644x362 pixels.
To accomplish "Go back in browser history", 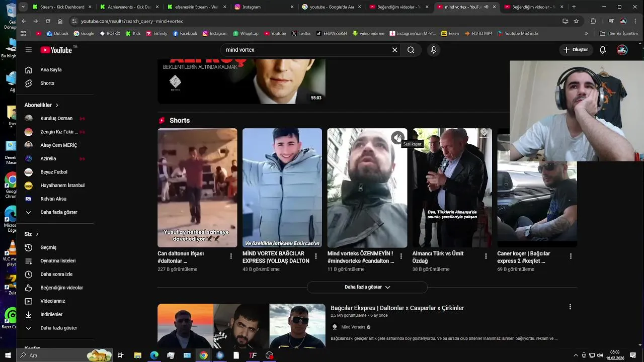I will (x=24, y=21).
